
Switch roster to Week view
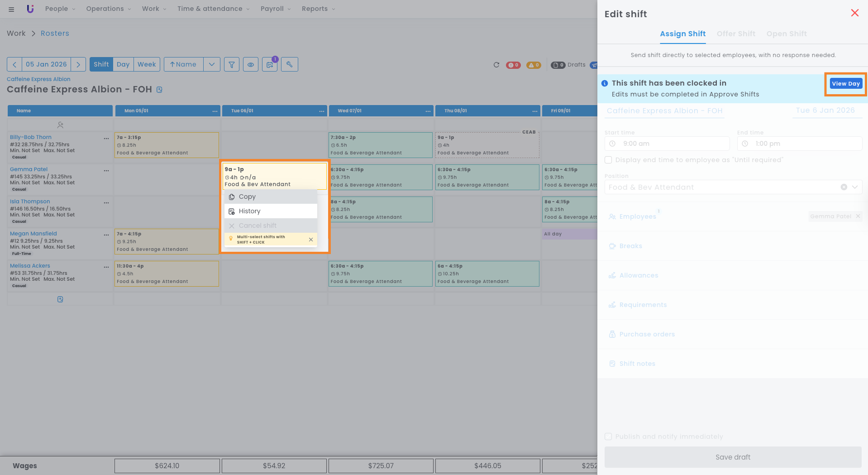click(147, 64)
